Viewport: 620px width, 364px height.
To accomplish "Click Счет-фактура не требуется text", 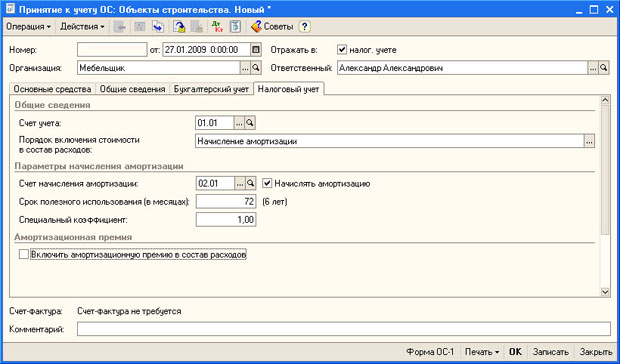I will [x=129, y=311].
